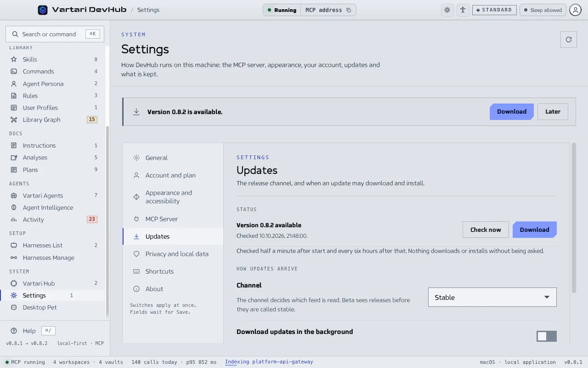Click Download next to Version 0.8.2 available

pyautogui.click(x=535, y=230)
